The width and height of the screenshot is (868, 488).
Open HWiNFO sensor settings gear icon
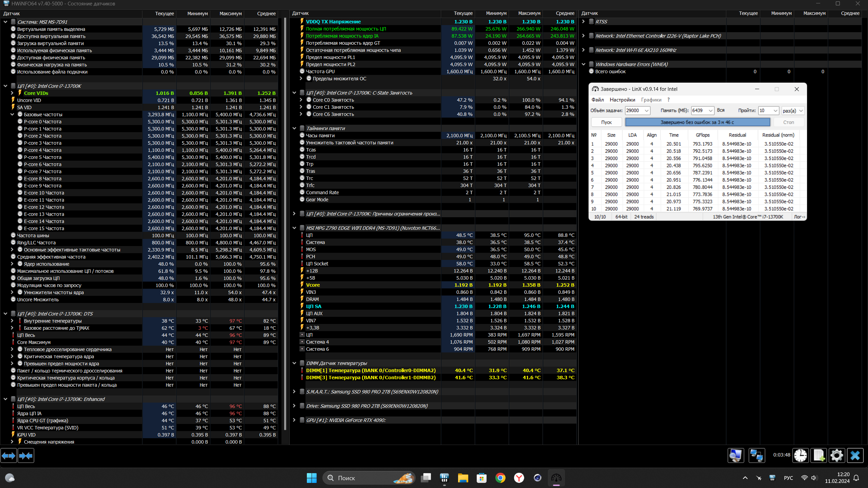pyautogui.click(x=836, y=455)
